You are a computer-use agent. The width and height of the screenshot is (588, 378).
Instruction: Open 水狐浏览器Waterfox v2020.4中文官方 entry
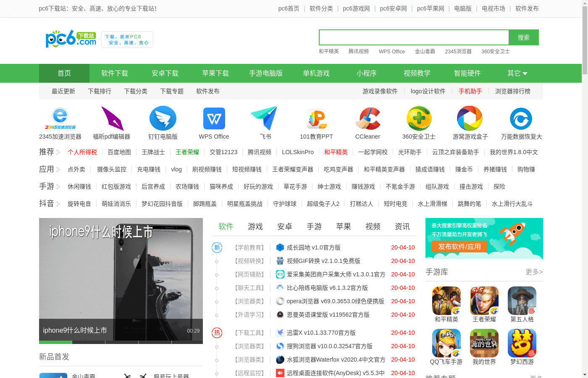(x=336, y=360)
